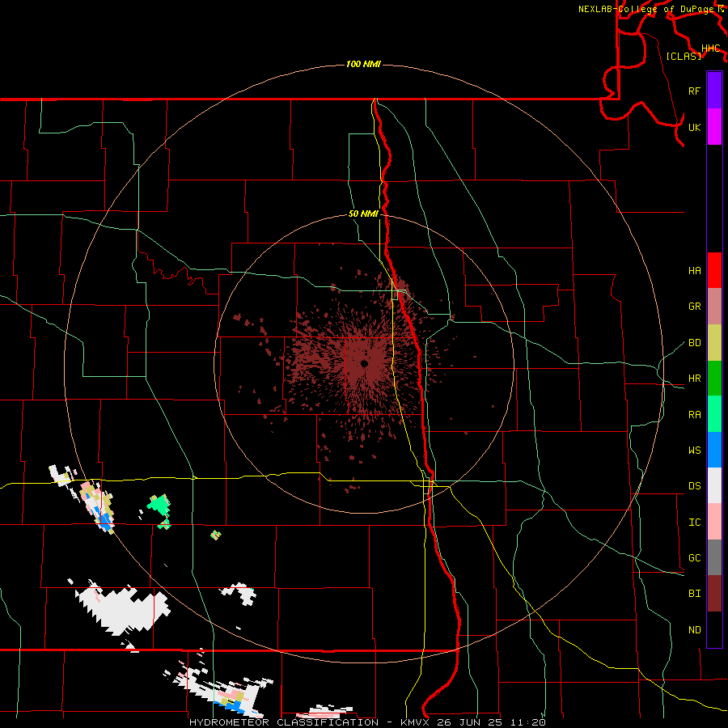Screen dimensions: 728x728
Task: Select the BD big drops swatch
Action: (x=714, y=343)
